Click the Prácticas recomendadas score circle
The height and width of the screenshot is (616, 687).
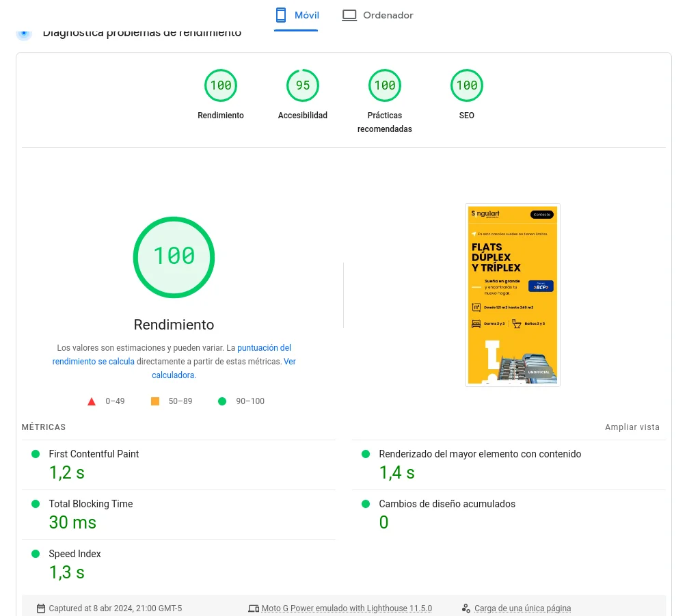pyautogui.click(x=384, y=85)
